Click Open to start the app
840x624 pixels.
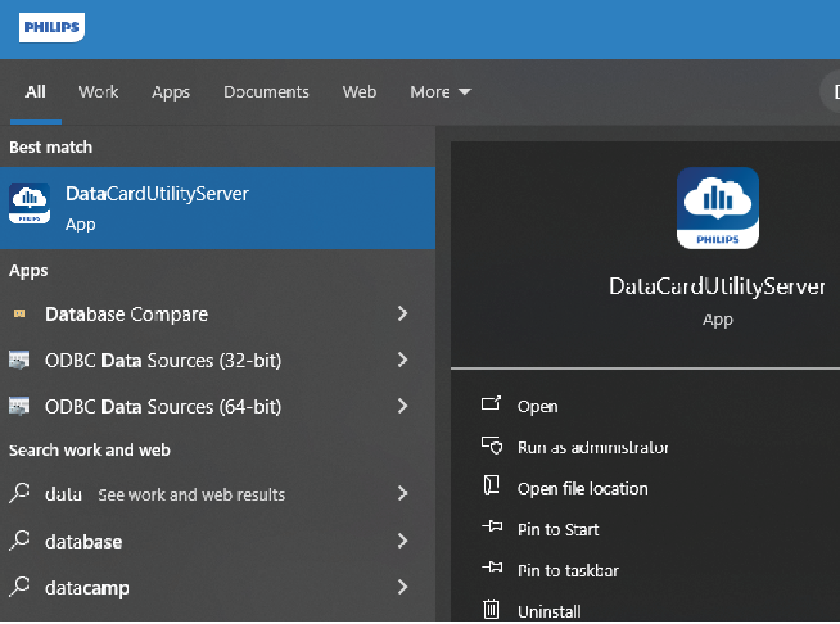(x=538, y=406)
